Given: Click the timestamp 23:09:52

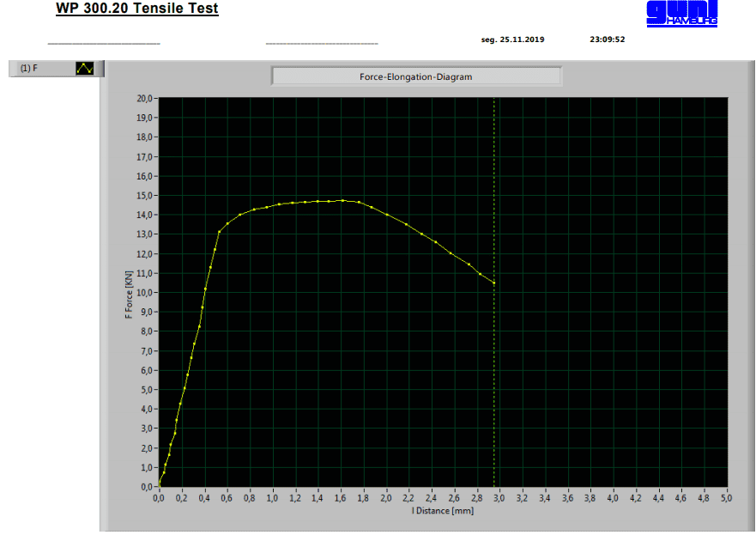Looking at the screenshot, I should [x=607, y=40].
